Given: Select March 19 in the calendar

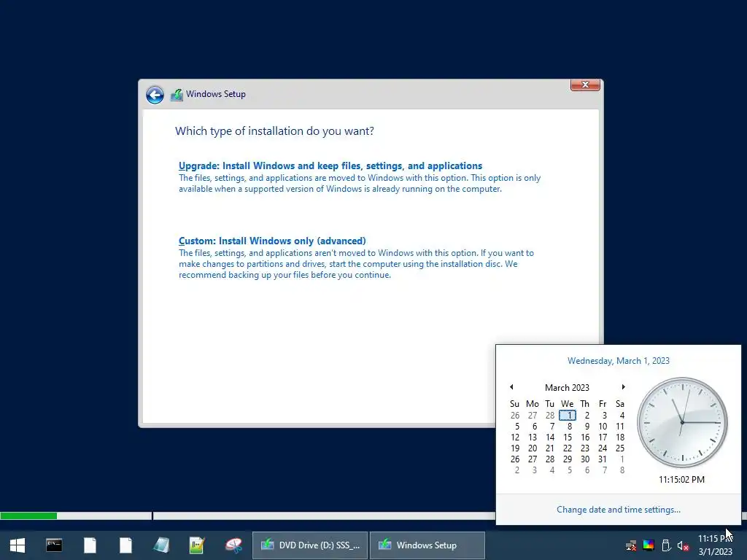Looking at the screenshot, I should tap(515, 448).
